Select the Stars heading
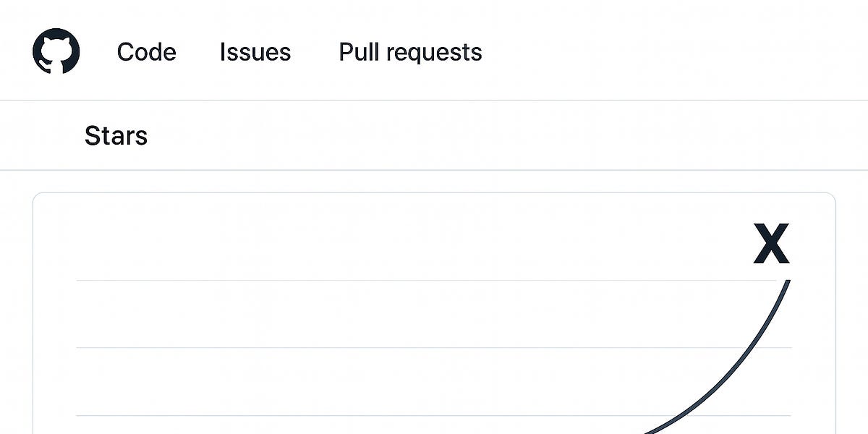The width and height of the screenshot is (868, 434). click(116, 135)
